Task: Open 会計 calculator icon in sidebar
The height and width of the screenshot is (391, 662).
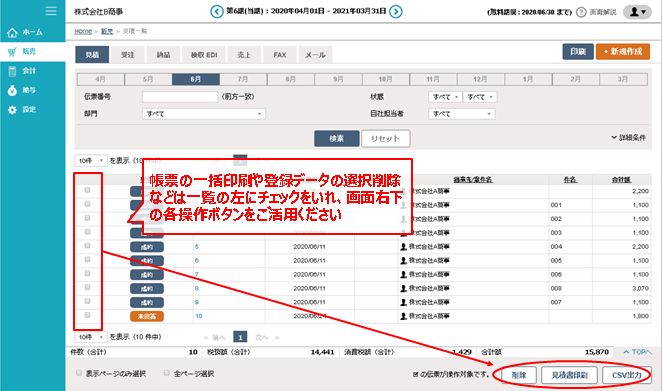Action: tap(12, 71)
